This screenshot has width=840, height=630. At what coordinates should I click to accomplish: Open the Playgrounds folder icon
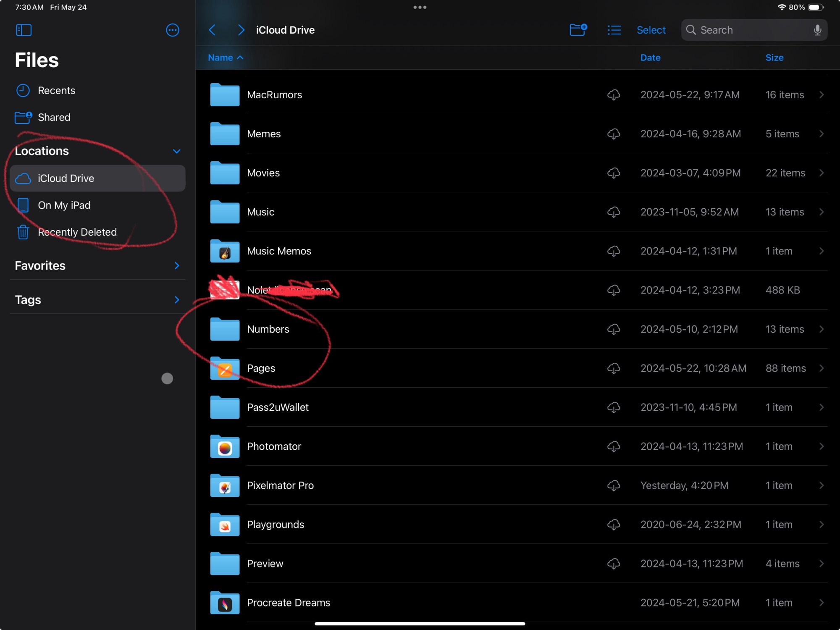(225, 524)
